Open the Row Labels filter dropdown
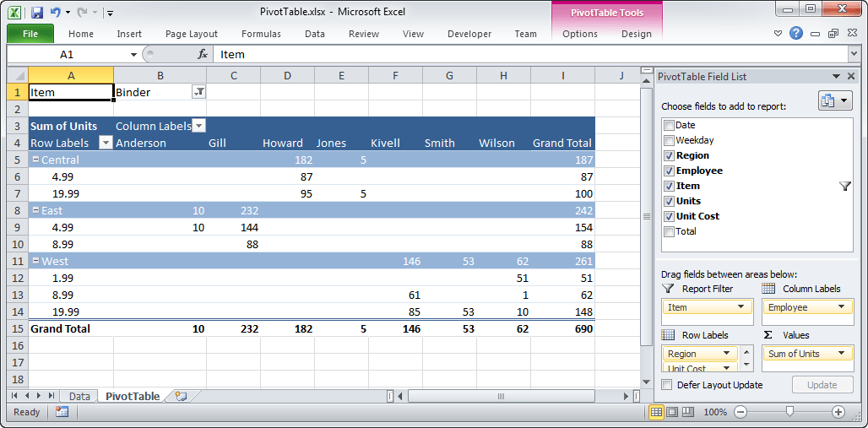Viewport: 868px width, 428px height. (106, 143)
